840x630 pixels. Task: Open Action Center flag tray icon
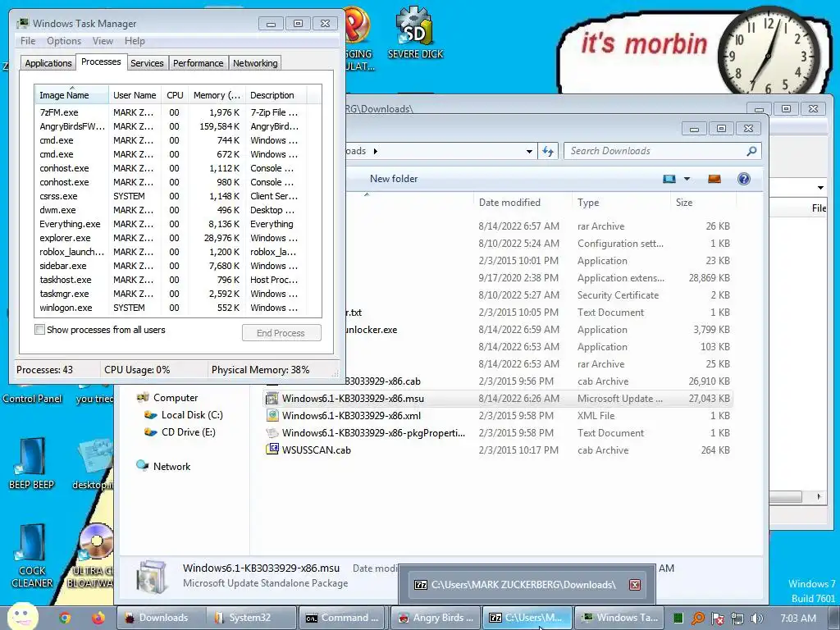click(x=718, y=619)
